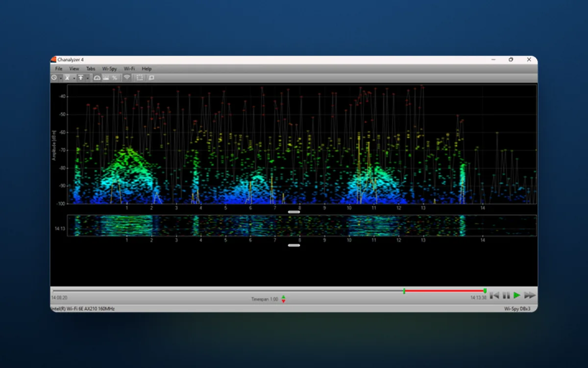Click the 14:13:30 end time label
This screenshot has width=588, height=368.
pos(479,298)
